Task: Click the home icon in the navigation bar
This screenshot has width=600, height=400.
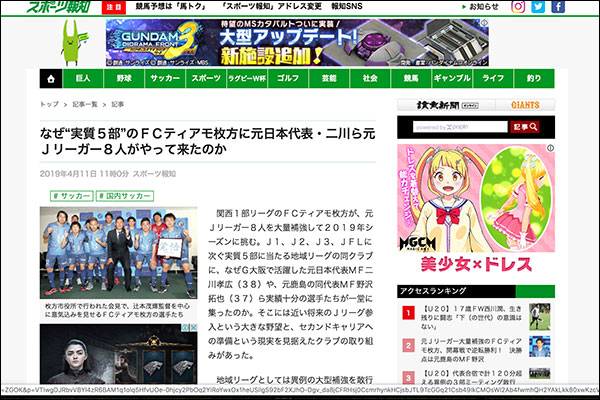Action: click(51, 77)
